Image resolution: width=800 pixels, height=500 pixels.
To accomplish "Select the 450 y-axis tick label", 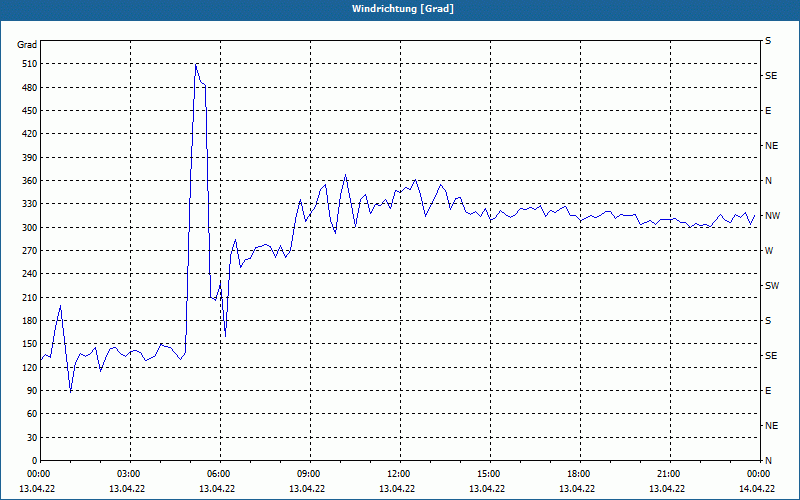I will coord(30,111).
